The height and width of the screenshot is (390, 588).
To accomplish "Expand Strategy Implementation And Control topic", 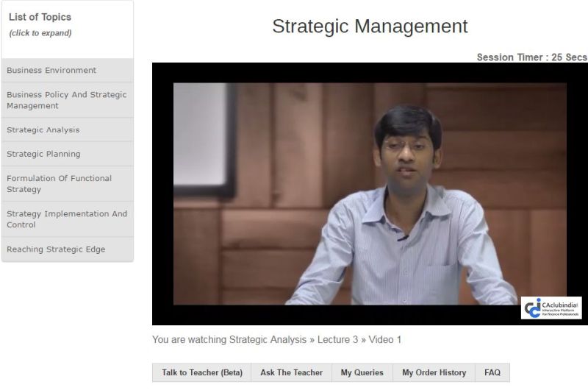I will click(66, 219).
